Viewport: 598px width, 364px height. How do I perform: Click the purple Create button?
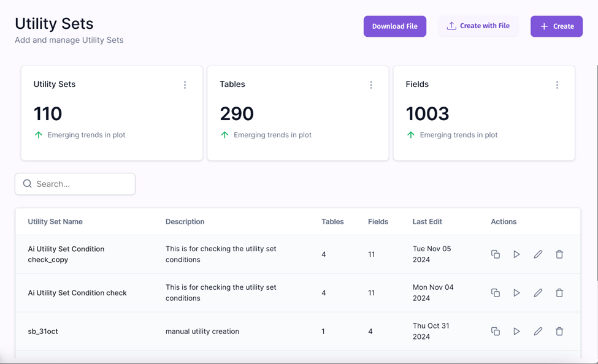[x=556, y=26]
